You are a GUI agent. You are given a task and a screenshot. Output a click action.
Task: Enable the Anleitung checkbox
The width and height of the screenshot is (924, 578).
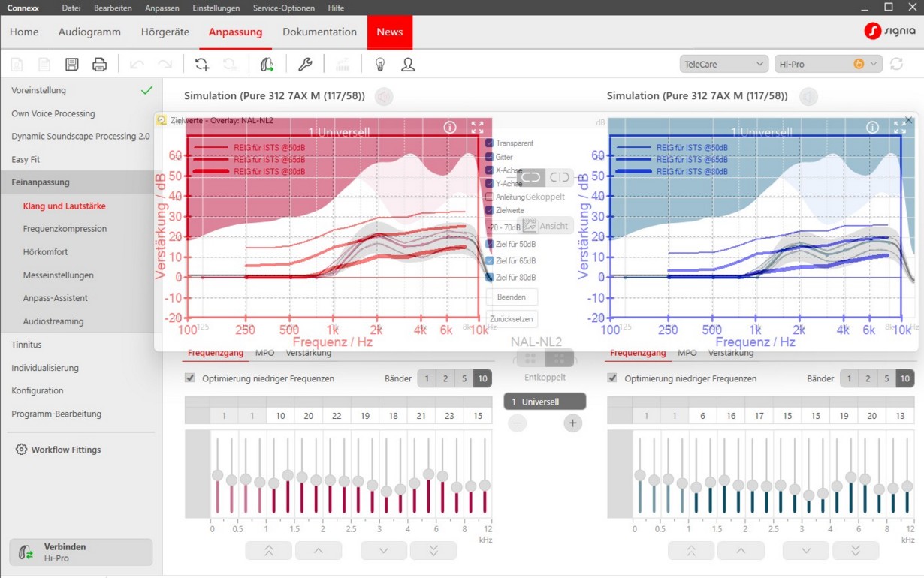(x=490, y=197)
